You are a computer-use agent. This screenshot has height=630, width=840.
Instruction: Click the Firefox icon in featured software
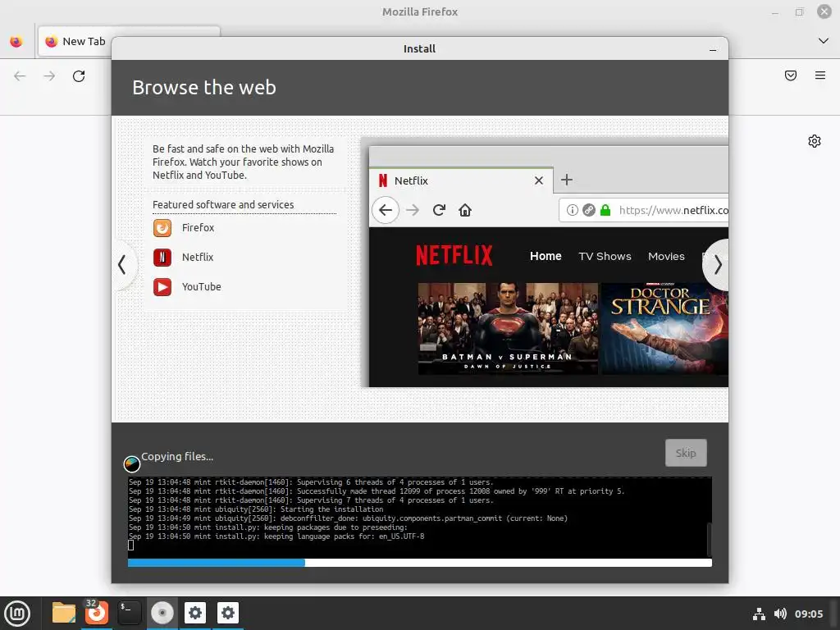point(162,228)
